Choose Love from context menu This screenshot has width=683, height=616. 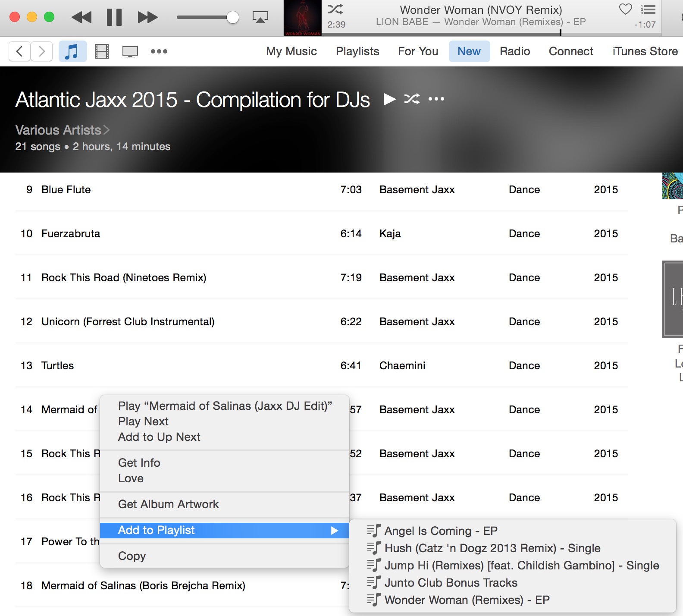(x=225, y=478)
